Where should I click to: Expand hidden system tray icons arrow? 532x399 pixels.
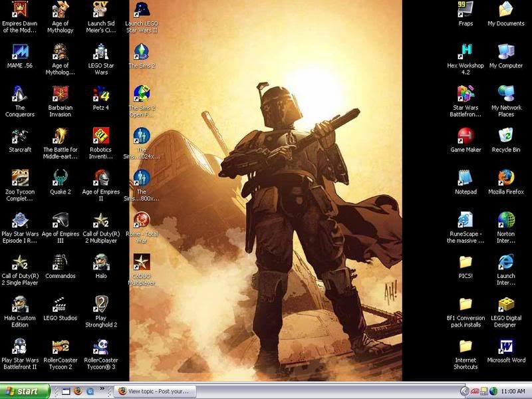(465, 391)
